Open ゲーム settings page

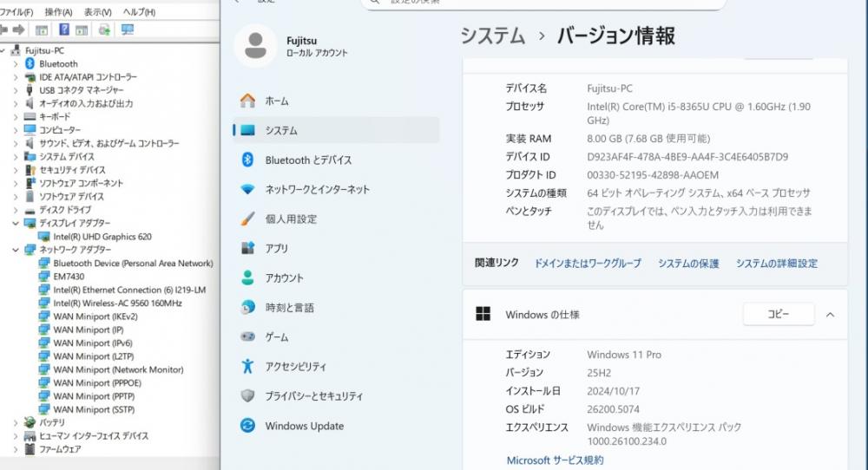coord(336,336)
